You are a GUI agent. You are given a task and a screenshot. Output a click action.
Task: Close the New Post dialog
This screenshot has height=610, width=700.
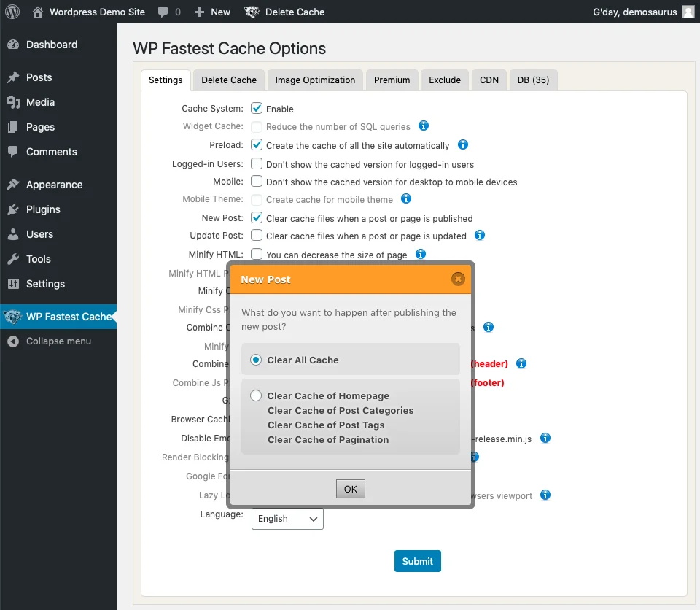[x=458, y=279]
